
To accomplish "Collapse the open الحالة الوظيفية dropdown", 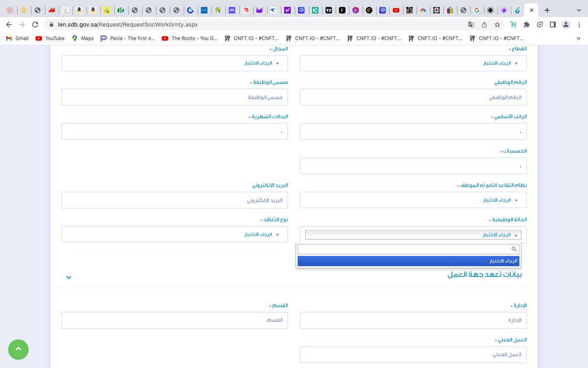I will point(413,235).
